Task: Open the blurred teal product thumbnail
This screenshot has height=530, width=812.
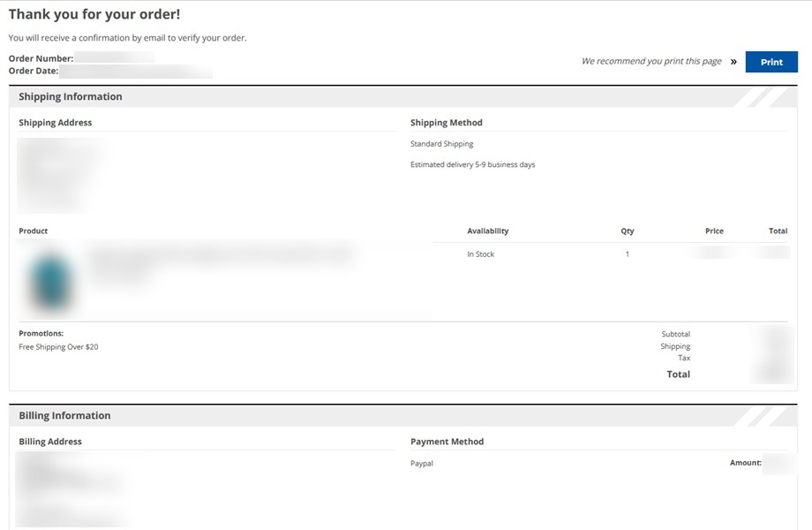Action: coord(51,279)
